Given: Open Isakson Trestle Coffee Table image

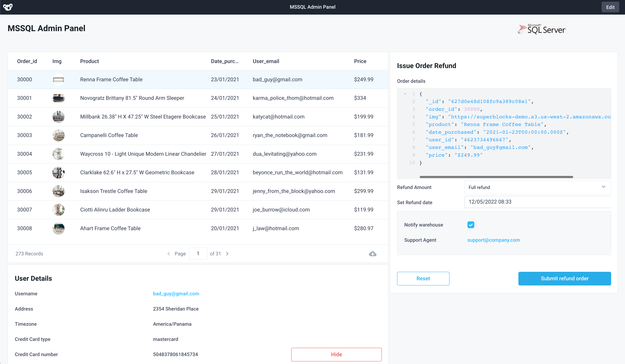Looking at the screenshot, I should click(x=59, y=191).
